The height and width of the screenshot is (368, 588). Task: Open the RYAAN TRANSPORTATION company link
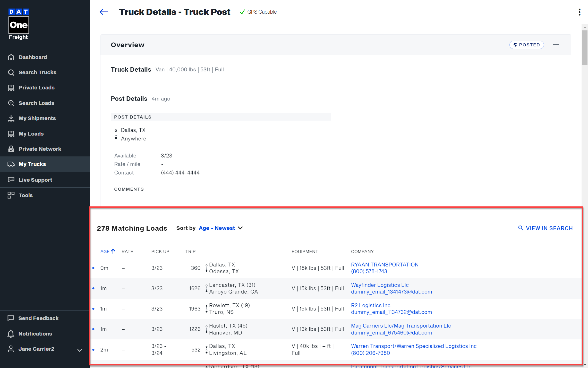point(385,264)
